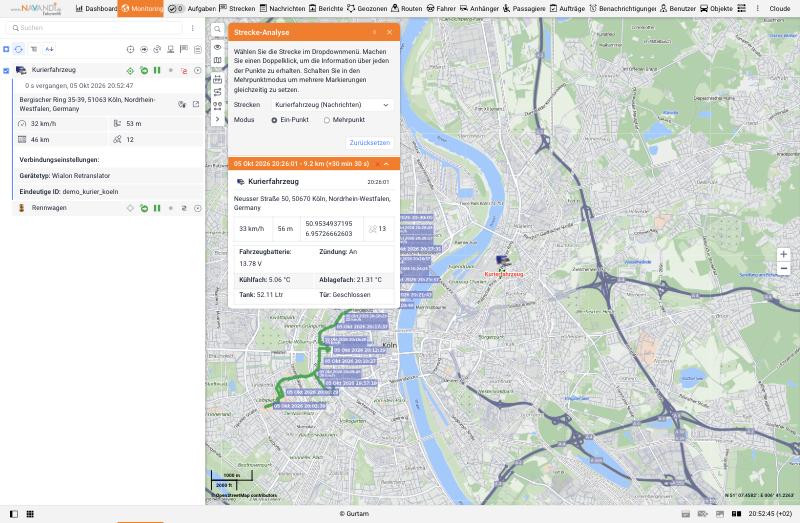Click the tree/grouping view icon
Viewport: 800px width, 523px height.
(34, 49)
